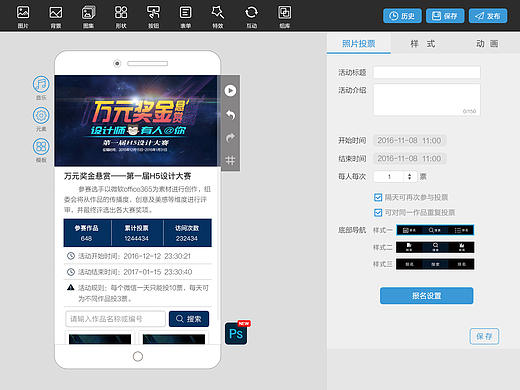The width and height of the screenshot is (520, 390).
Task: Click the 访问次数 232434 stat cell
Action: [x=187, y=233]
